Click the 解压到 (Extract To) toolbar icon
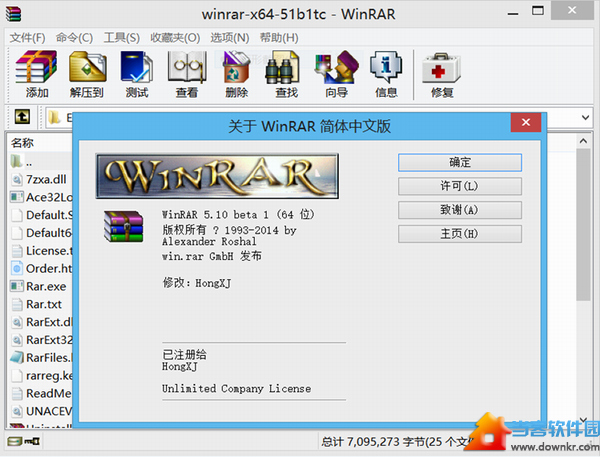 pyautogui.click(x=87, y=67)
